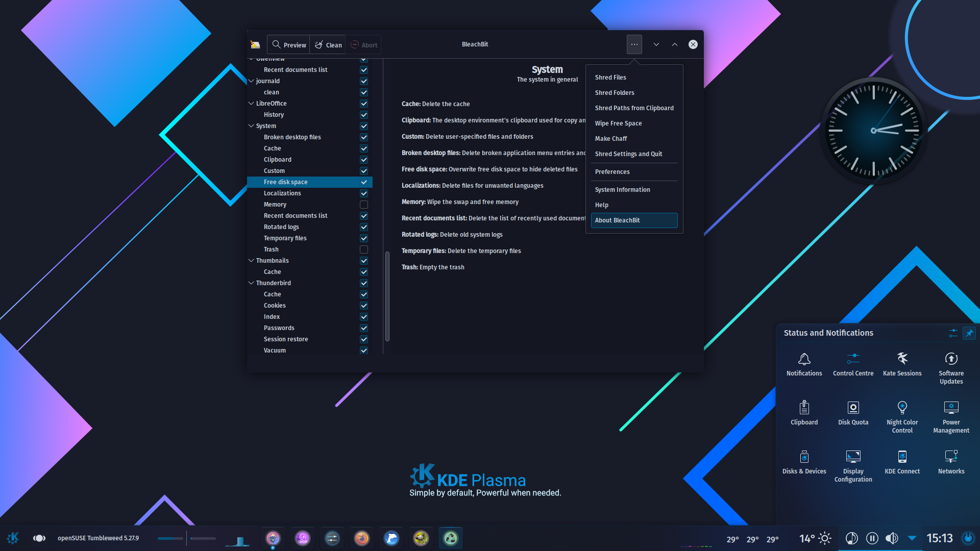Image resolution: width=980 pixels, height=551 pixels.
Task: Select the System Clipboard tree row
Action: coord(309,160)
